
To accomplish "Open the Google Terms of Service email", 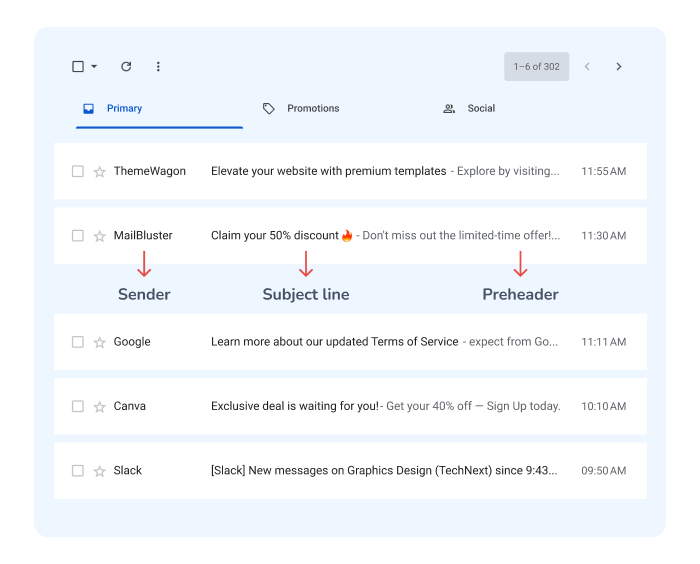I will click(334, 342).
